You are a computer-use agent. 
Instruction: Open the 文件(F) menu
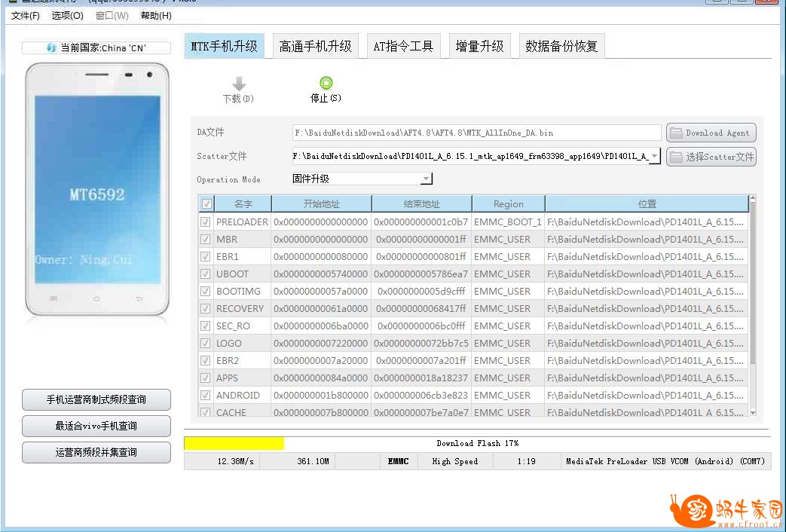(x=26, y=16)
